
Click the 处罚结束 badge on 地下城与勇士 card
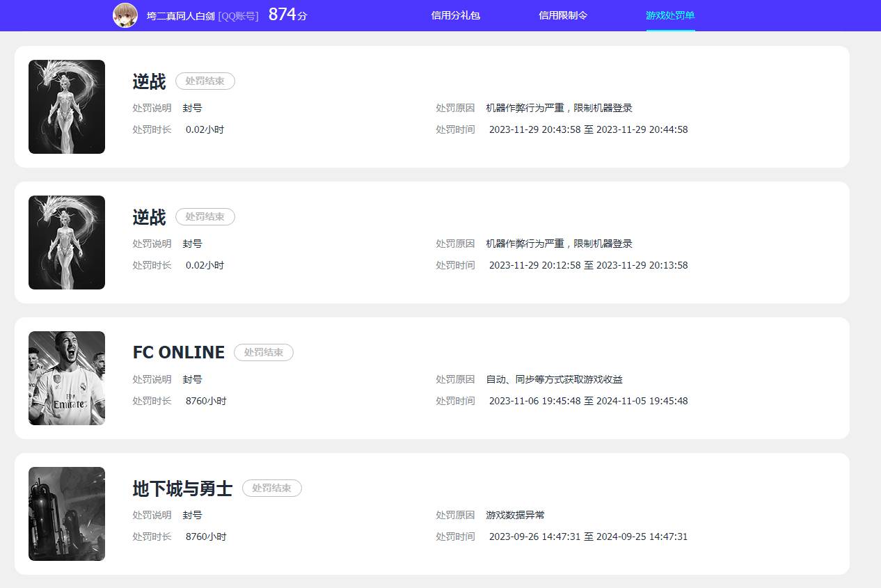pos(271,488)
